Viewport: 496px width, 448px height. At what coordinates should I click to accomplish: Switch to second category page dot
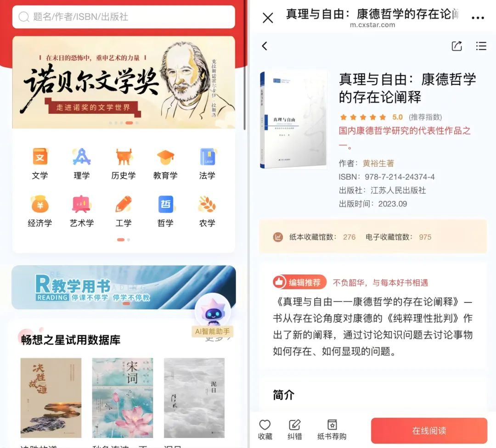click(x=129, y=240)
